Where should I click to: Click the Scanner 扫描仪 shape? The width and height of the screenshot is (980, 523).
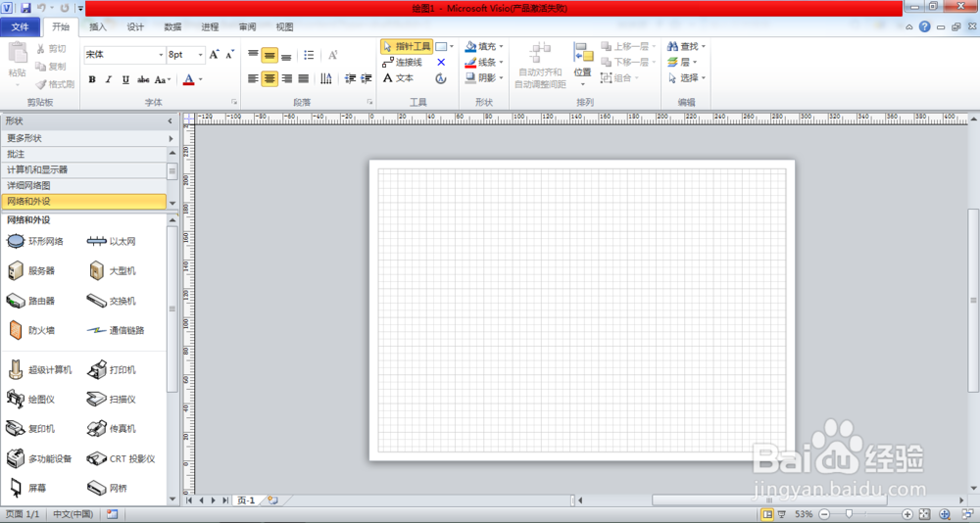[x=112, y=400]
